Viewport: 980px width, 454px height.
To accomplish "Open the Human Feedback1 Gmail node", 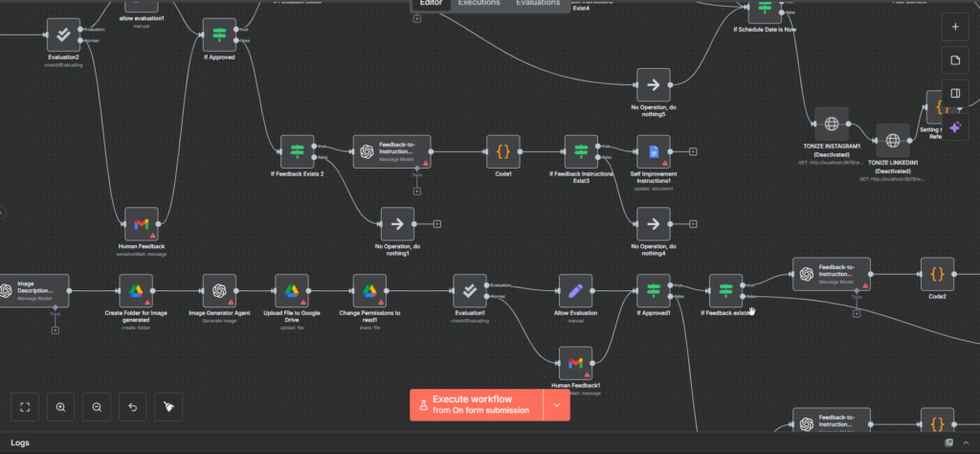I will point(575,363).
